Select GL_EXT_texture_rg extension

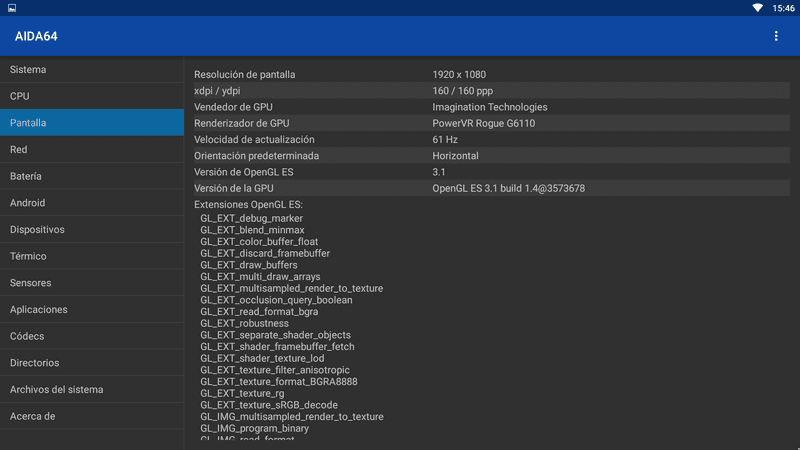pyautogui.click(x=242, y=393)
